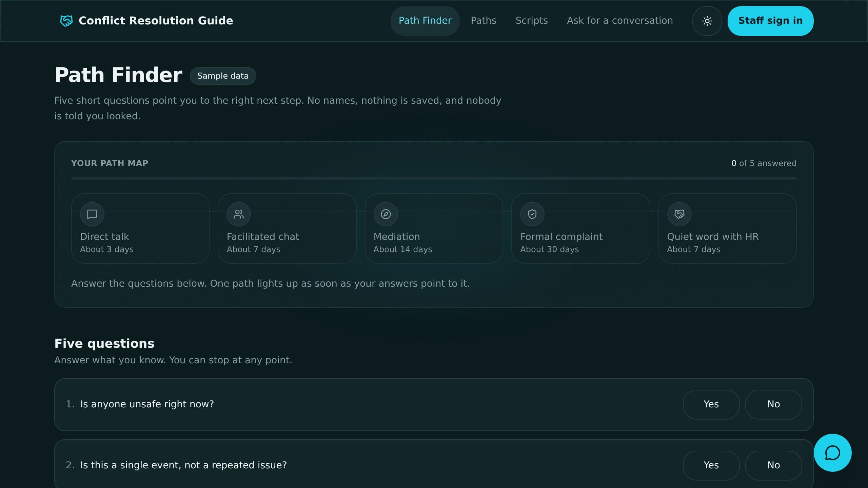Click the Quiet word with HR handshake icon
This screenshot has height=488, width=868.
tap(679, 214)
